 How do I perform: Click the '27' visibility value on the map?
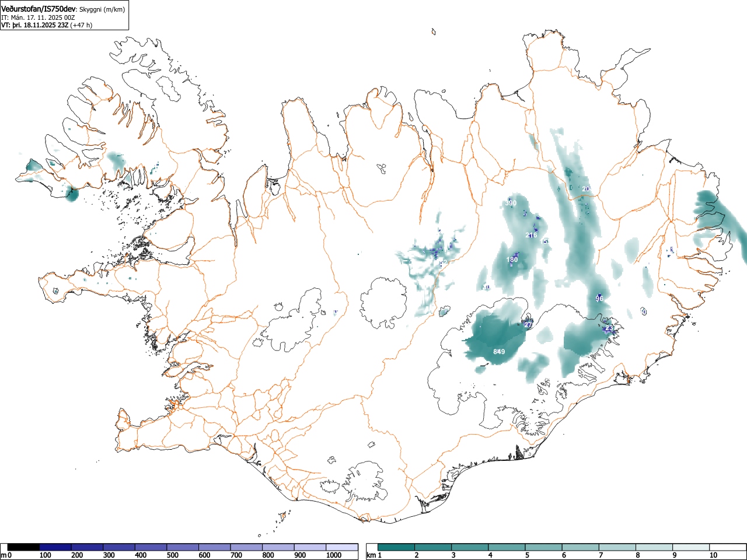(x=529, y=325)
